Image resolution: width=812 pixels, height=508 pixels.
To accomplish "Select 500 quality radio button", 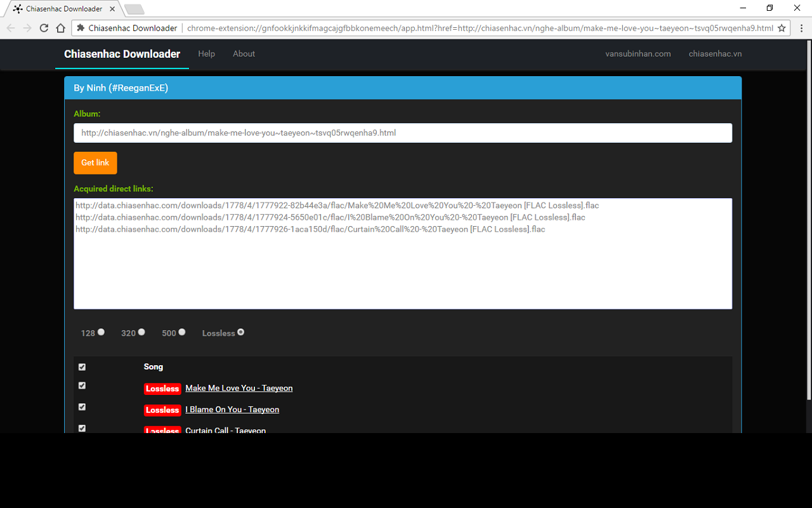I will (x=182, y=332).
